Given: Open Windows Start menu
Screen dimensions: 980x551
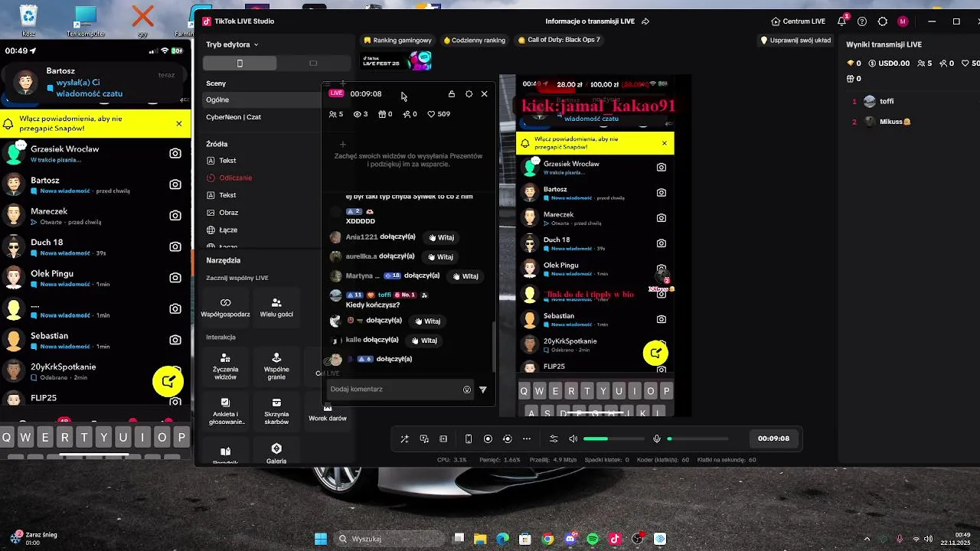Looking at the screenshot, I should (x=321, y=539).
